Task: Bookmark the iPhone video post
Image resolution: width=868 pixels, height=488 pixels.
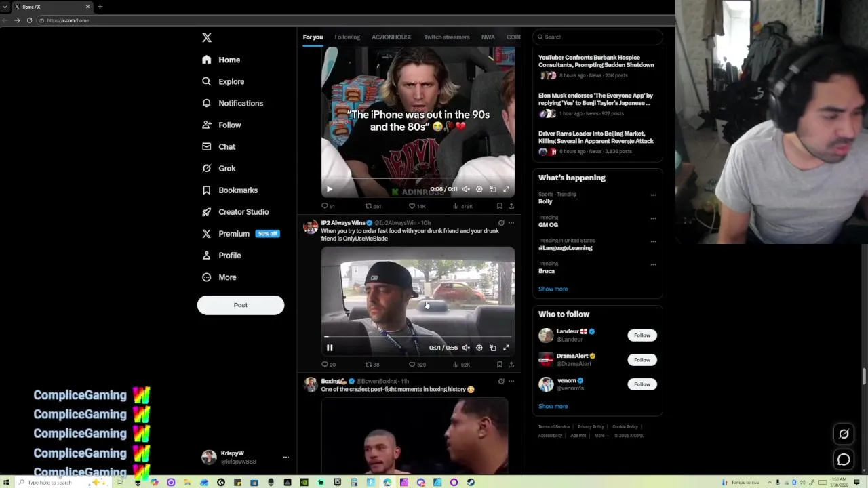Action: coord(500,206)
